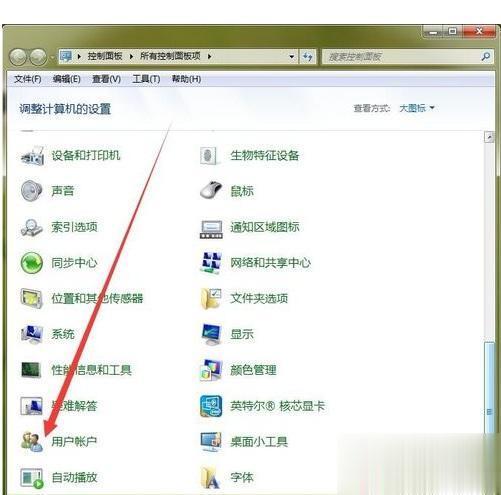The image size is (501, 495).
Task: Open the 文件(F) menu
Action: pos(28,79)
